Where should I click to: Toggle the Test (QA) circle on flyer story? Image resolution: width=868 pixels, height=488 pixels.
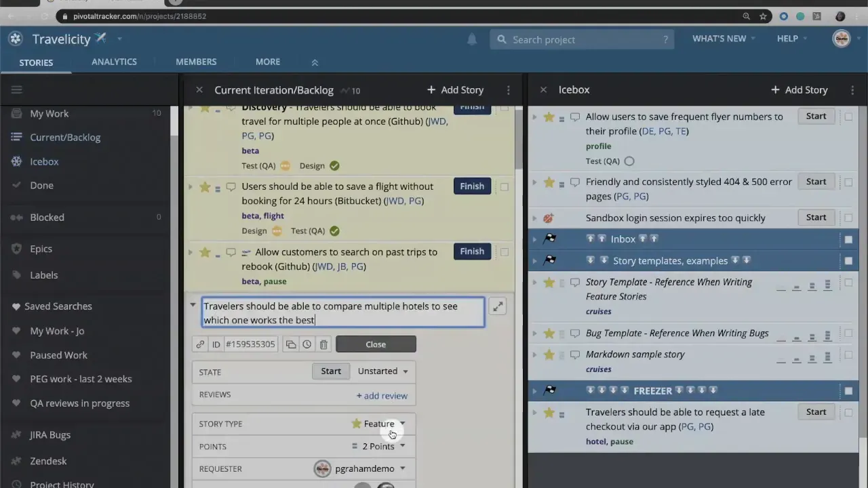629,161
